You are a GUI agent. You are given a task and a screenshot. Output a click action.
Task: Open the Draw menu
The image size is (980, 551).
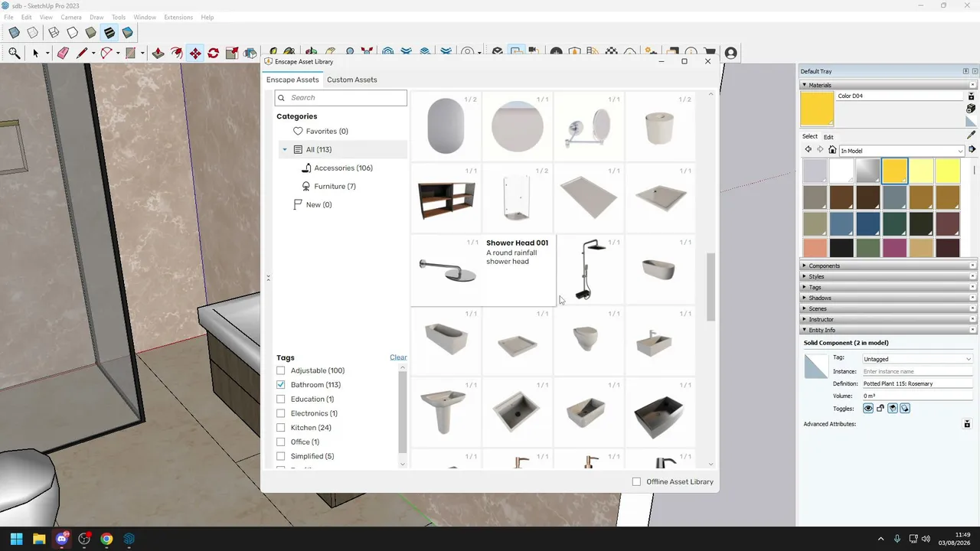coord(96,17)
